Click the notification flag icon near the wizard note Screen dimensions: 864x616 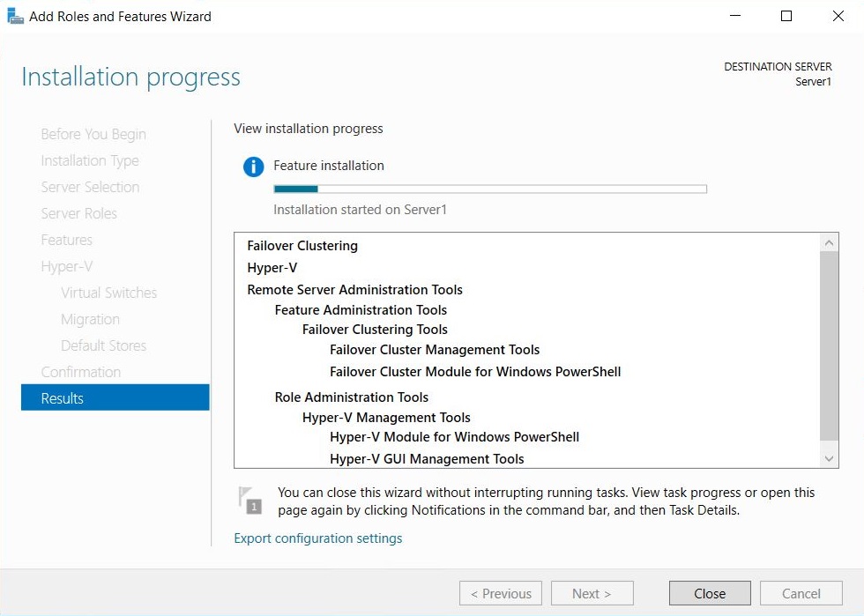(250, 501)
